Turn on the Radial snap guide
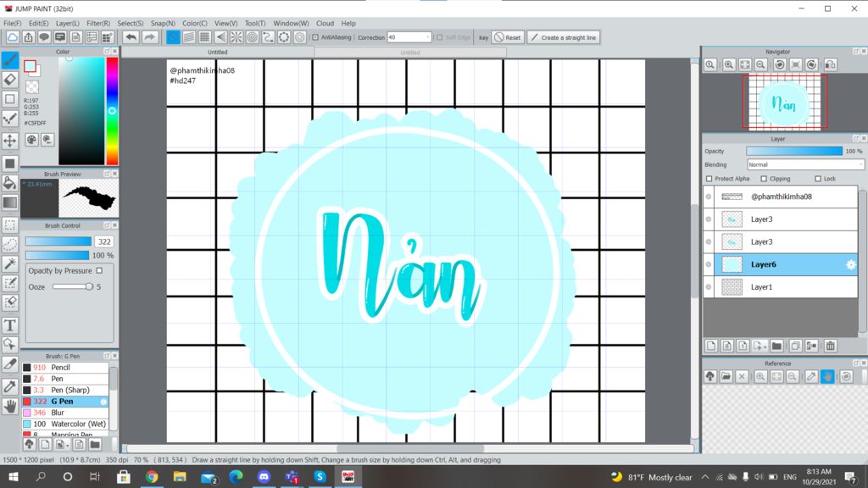Viewport: 868px width, 488px height. [236, 37]
